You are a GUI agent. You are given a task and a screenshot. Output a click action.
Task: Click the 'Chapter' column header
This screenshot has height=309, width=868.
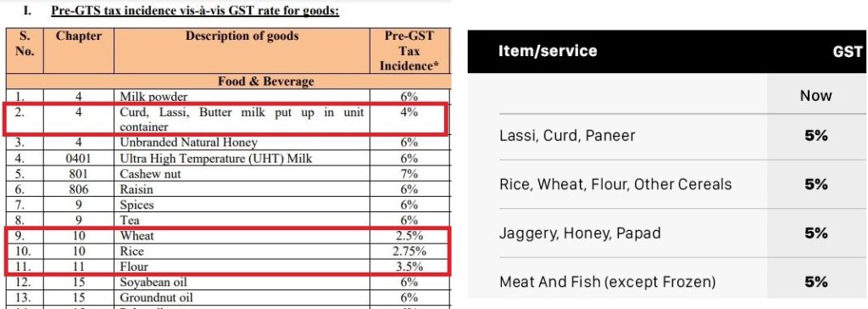click(79, 51)
